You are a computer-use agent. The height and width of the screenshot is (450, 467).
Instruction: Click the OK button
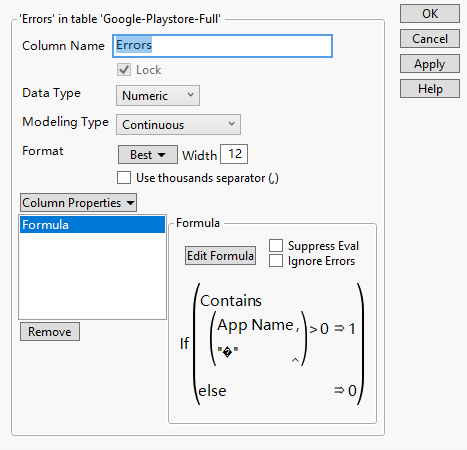point(430,14)
